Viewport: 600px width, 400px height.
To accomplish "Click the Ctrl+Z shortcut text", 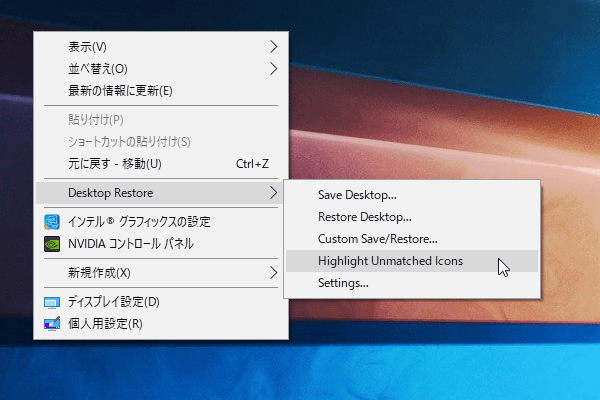I will point(252,164).
